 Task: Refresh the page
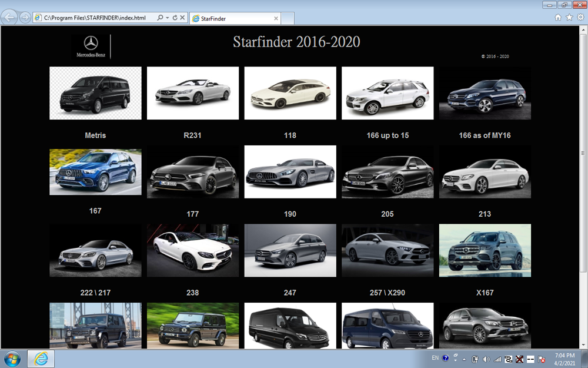coord(175,18)
